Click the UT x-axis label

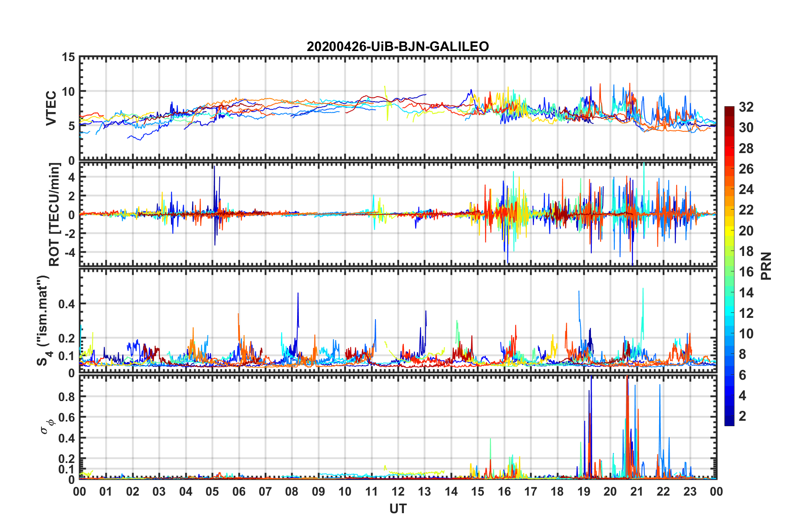[x=398, y=509]
